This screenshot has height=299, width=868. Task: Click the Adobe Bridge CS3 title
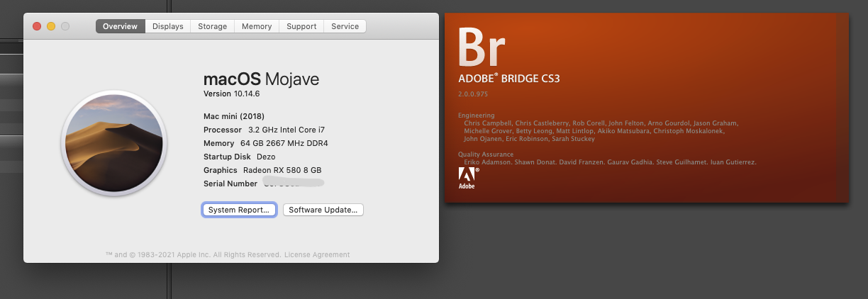pos(509,79)
